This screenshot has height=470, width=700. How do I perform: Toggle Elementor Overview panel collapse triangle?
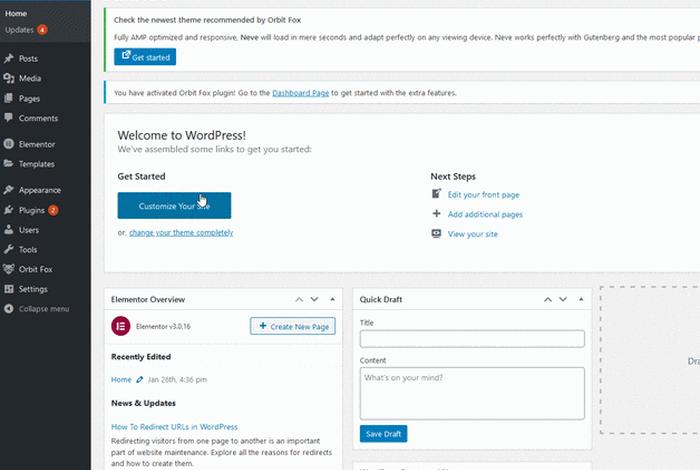(332, 299)
